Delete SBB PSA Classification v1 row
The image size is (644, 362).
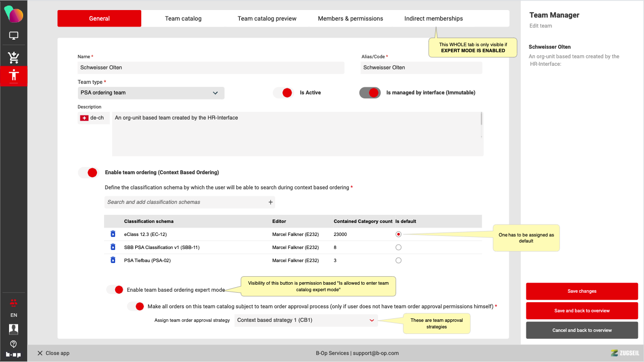click(x=113, y=247)
